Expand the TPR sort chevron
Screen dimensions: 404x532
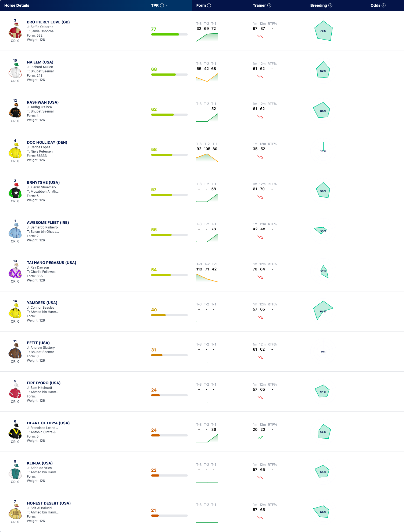(167, 5)
